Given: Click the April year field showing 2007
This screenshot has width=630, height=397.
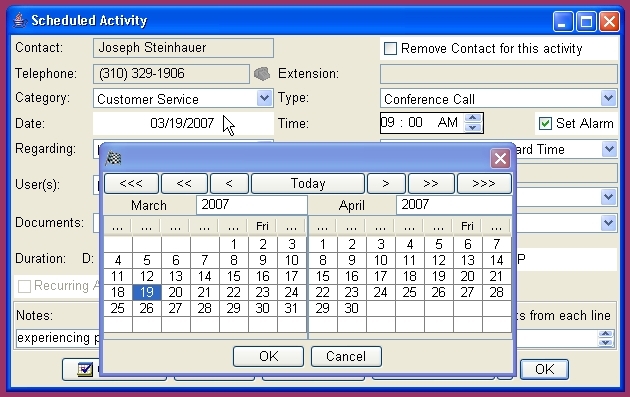Looking at the screenshot, I should click(454, 205).
